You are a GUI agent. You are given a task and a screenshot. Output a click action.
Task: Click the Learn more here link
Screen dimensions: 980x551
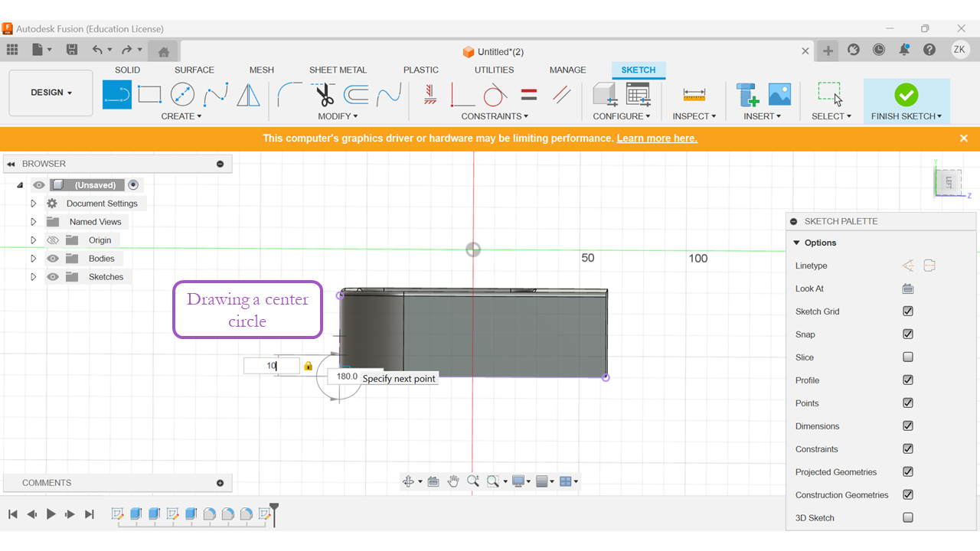[657, 139]
